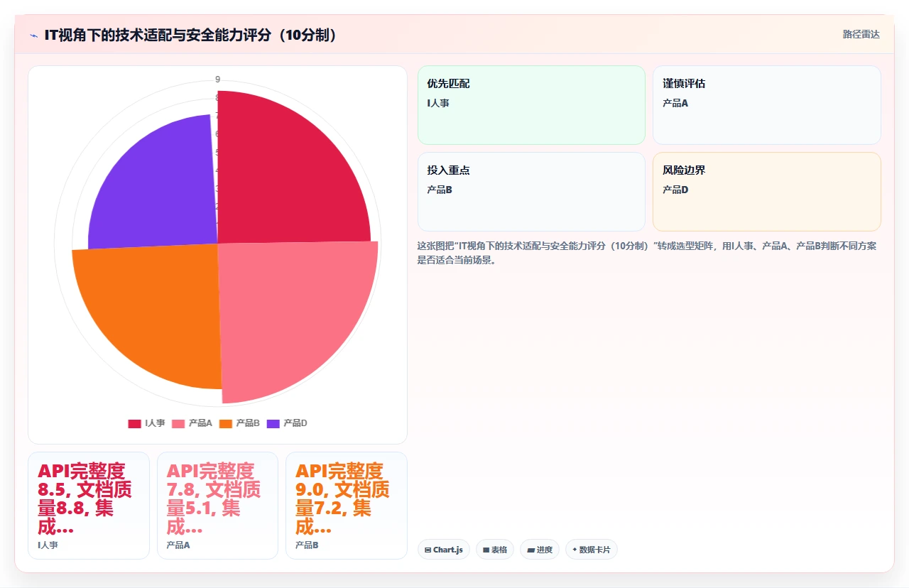
Task: Open the 产品B API完整度 9.0 data card
Action: (x=347, y=506)
